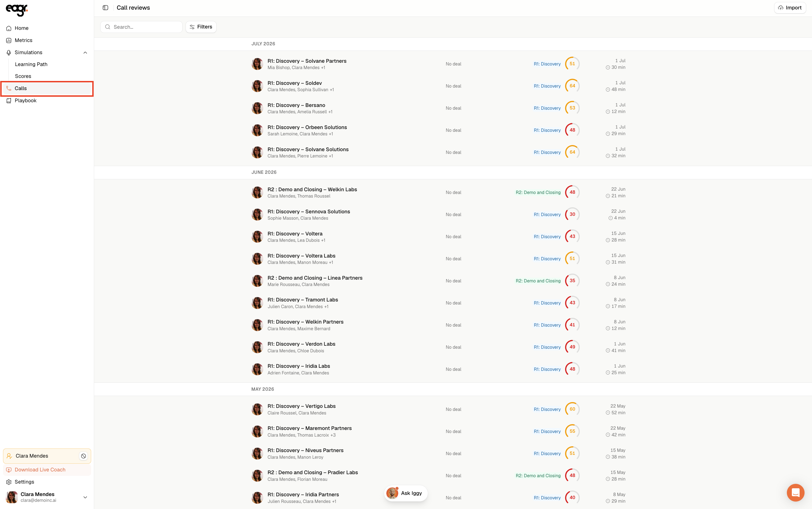Click the Playbook book icon
812x509 pixels.
pos(9,100)
